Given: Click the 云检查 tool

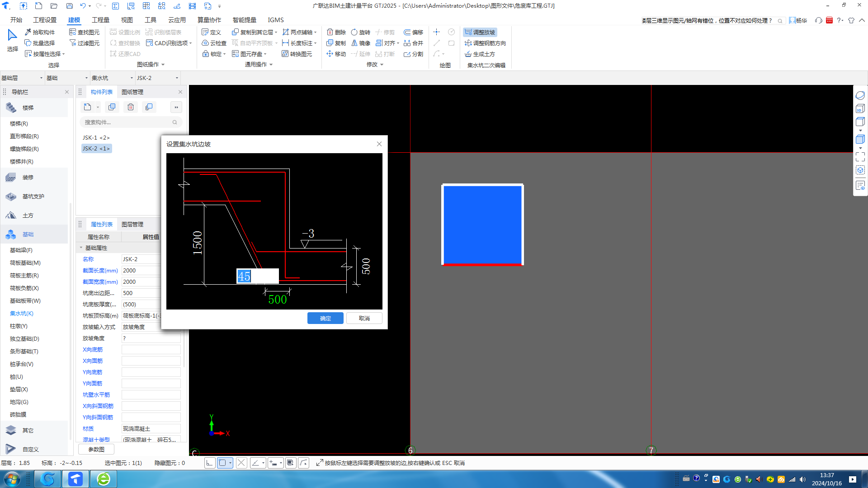Looking at the screenshot, I should pyautogui.click(x=214, y=43).
